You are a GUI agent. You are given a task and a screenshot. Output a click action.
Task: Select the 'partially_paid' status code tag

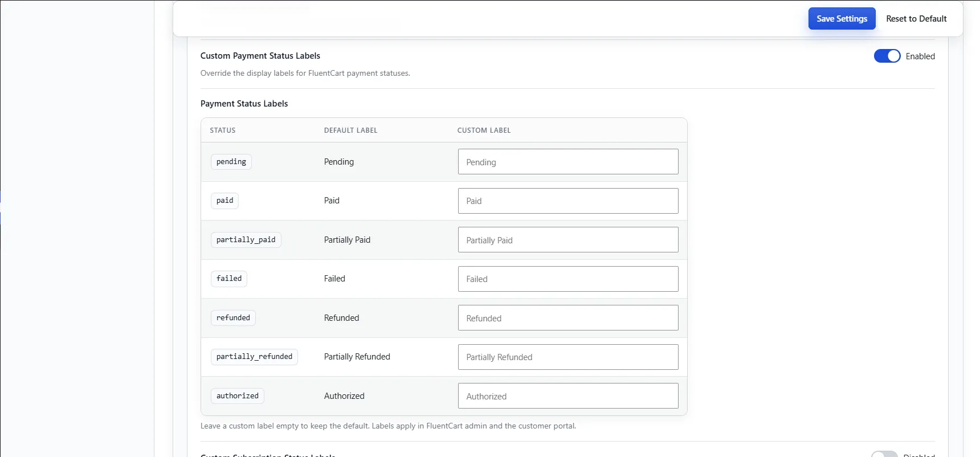point(246,240)
